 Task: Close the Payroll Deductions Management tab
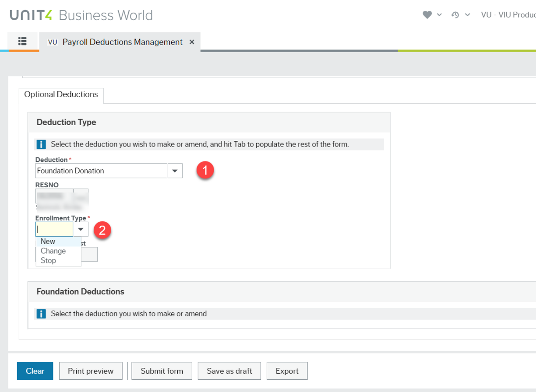tap(192, 42)
